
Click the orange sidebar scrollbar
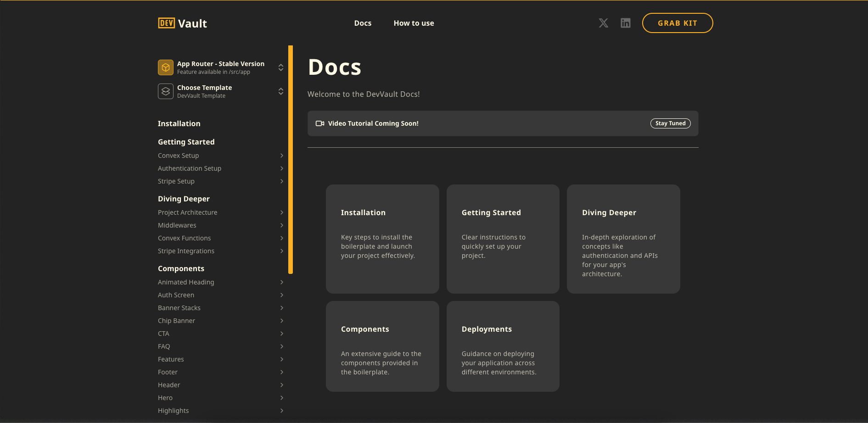tap(291, 160)
